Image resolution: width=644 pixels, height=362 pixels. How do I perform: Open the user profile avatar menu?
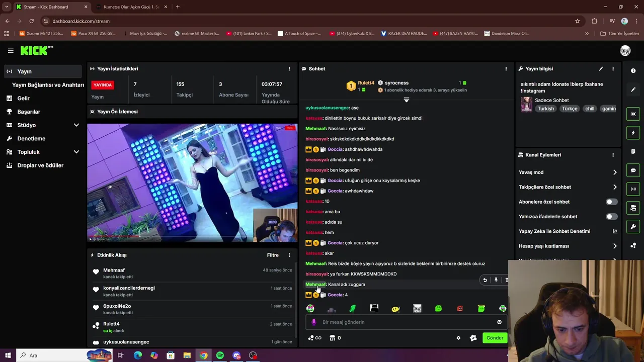click(x=625, y=50)
